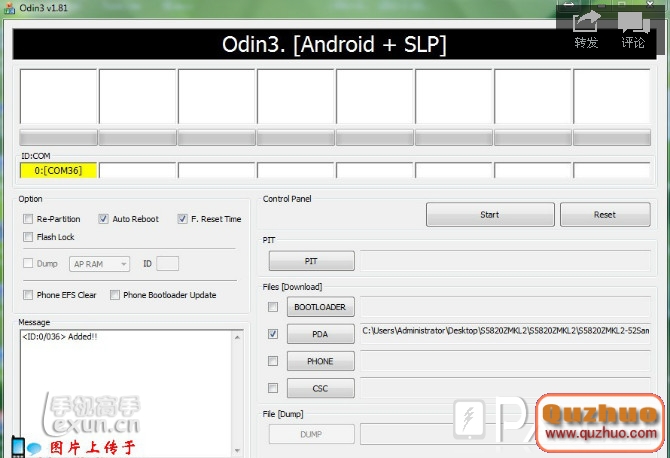Click the PDA file path field
The height and width of the screenshot is (458, 670).
(505, 333)
